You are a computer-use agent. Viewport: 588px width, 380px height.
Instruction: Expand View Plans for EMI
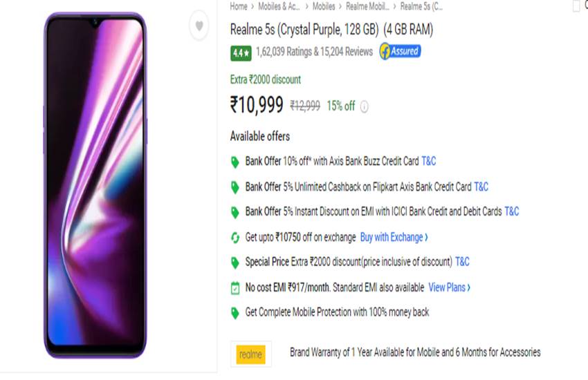click(x=450, y=287)
